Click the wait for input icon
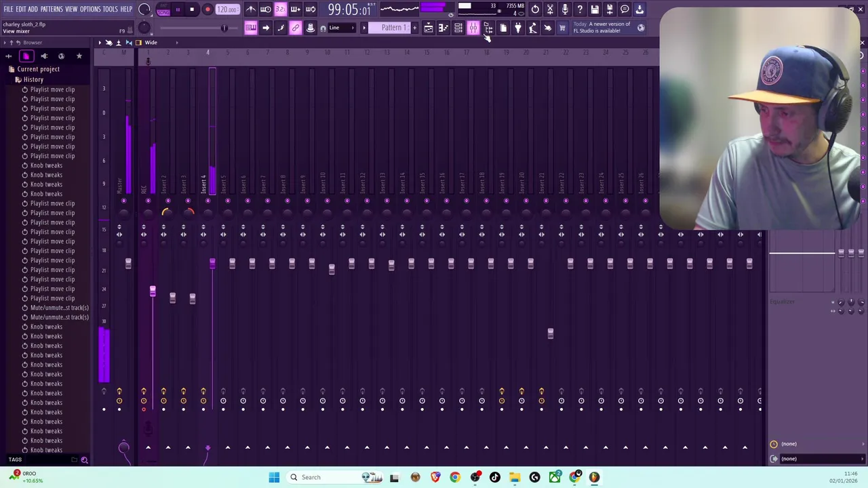Image resolution: width=868 pixels, height=488 pixels. pos(266,9)
